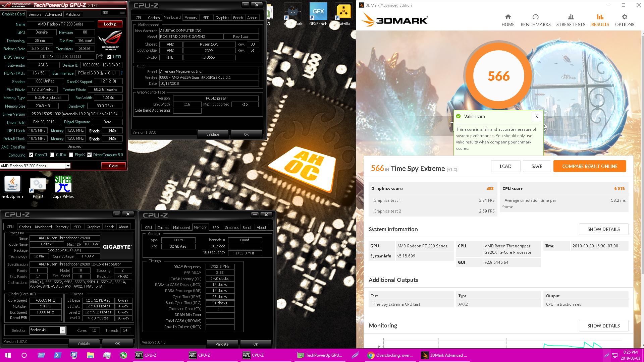Click COMPARE RESULT ONLINE in 3DMark

coord(590,166)
